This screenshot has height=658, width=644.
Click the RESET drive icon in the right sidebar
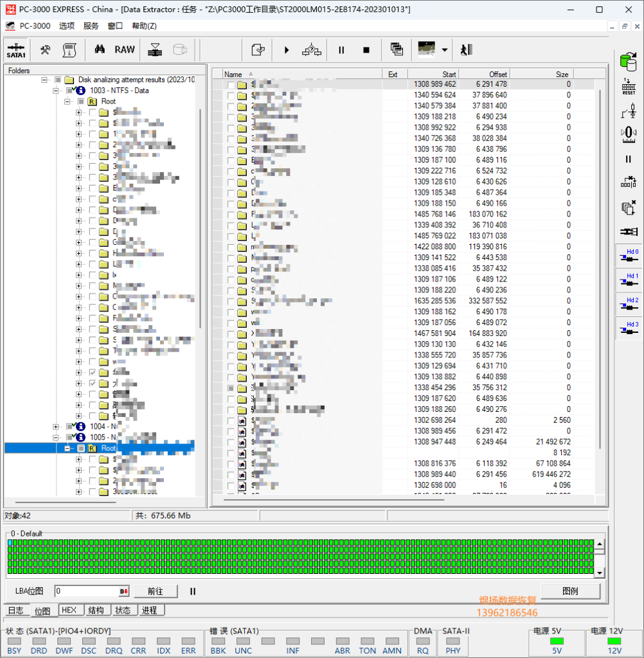pyautogui.click(x=629, y=87)
